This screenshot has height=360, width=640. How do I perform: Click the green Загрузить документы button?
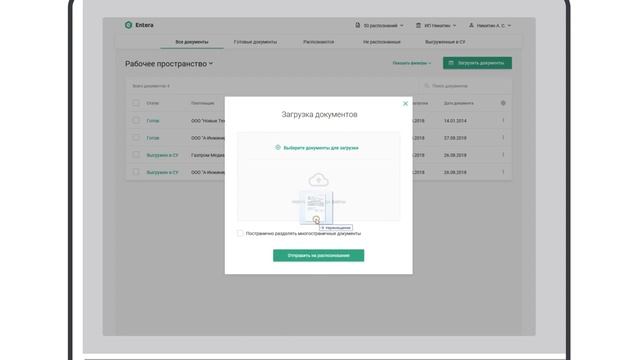coord(477,63)
